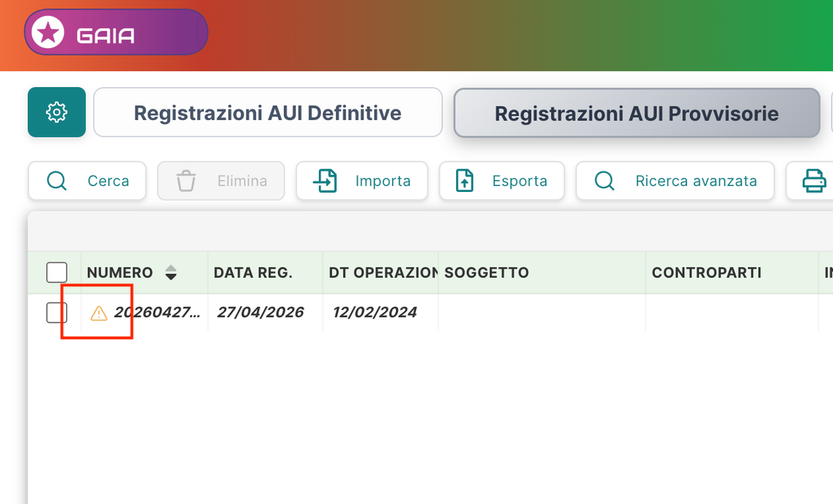Check the row 20260427 checkbox

pyautogui.click(x=57, y=313)
